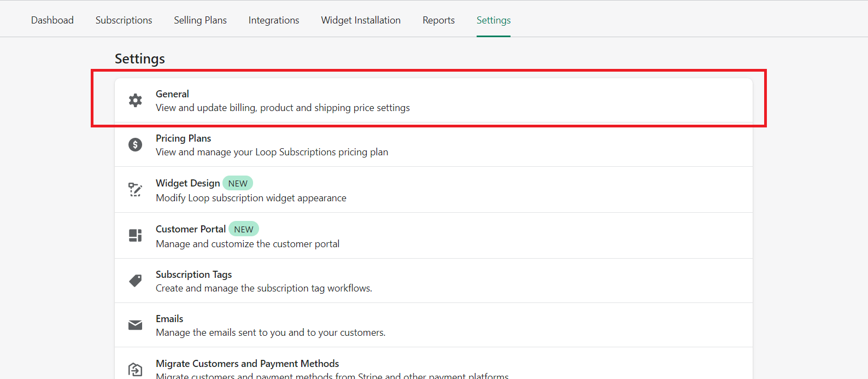Open the Pricing Plans title link

coord(183,138)
